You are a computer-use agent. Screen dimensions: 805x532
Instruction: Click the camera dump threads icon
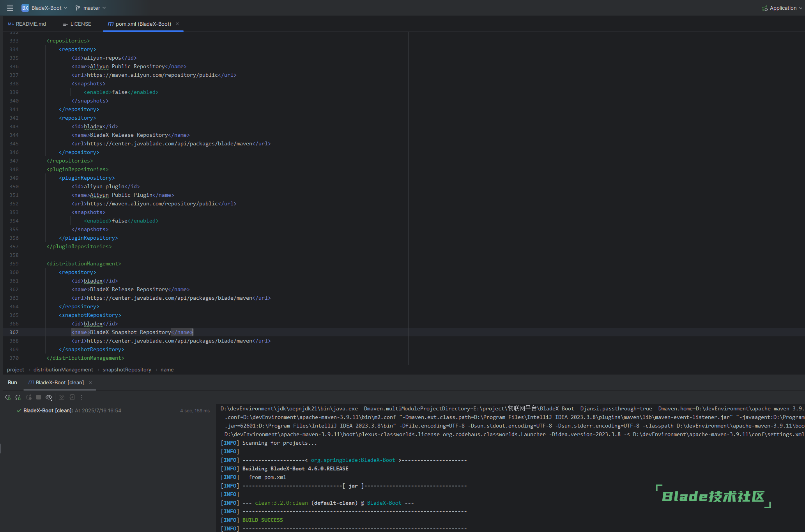point(62,397)
